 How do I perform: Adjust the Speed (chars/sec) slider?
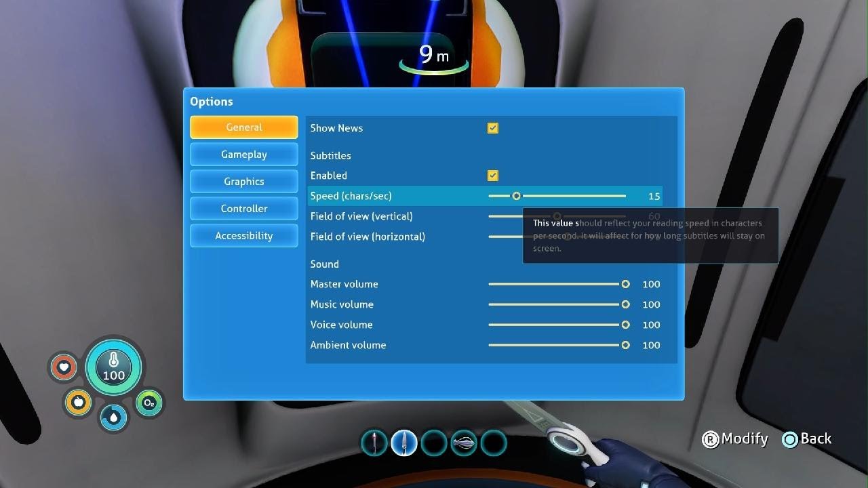(557, 196)
